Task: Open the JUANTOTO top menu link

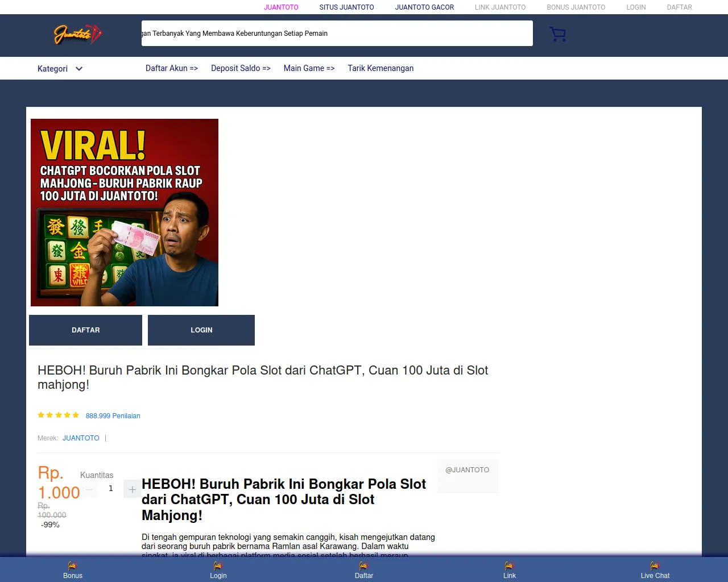Action: point(281,7)
